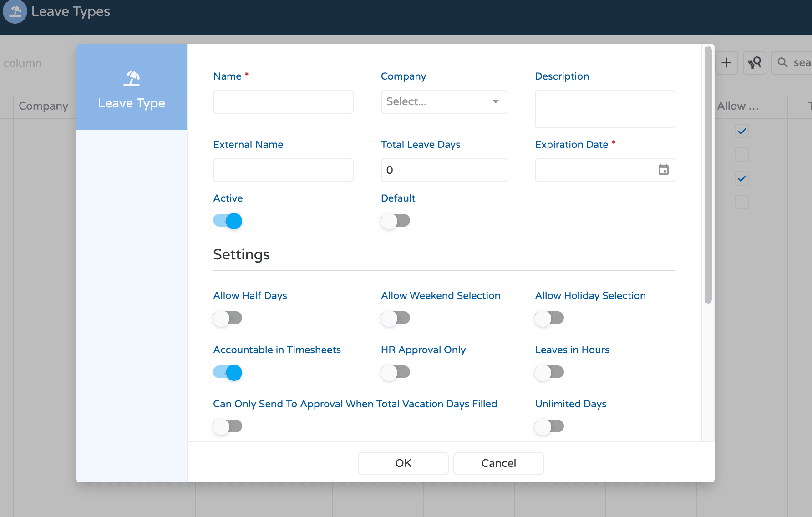Click the Leave Types umbrella icon in header

(x=15, y=11)
